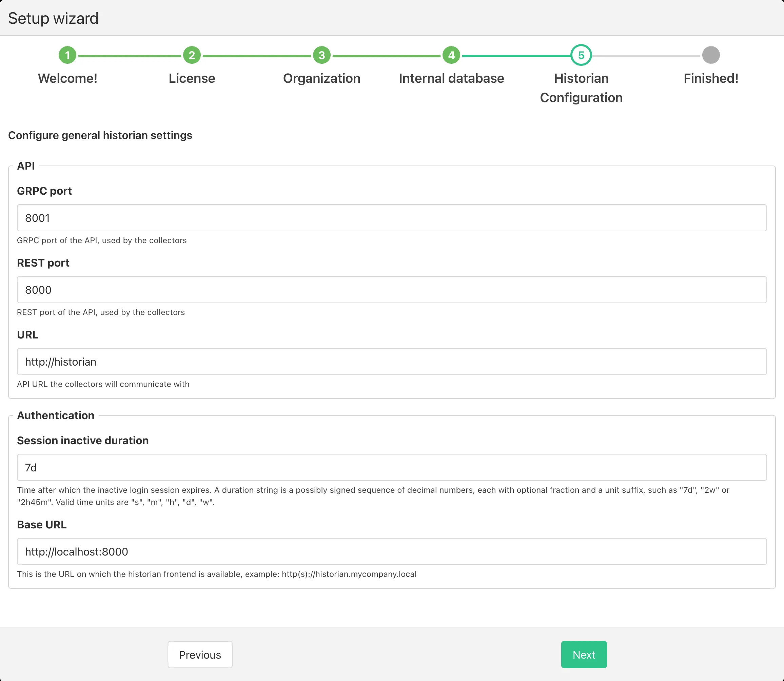784x681 pixels.
Task: Click the Base URL input field
Action: coord(392,551)
